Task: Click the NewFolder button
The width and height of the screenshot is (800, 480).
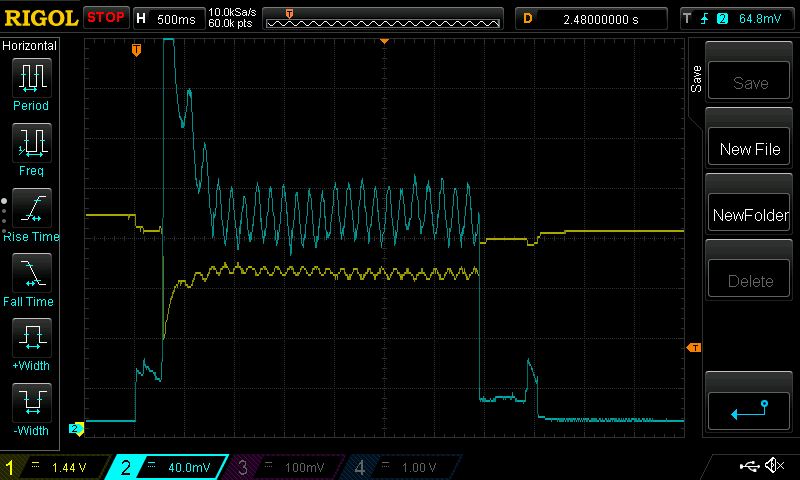Action: [750, 215]
